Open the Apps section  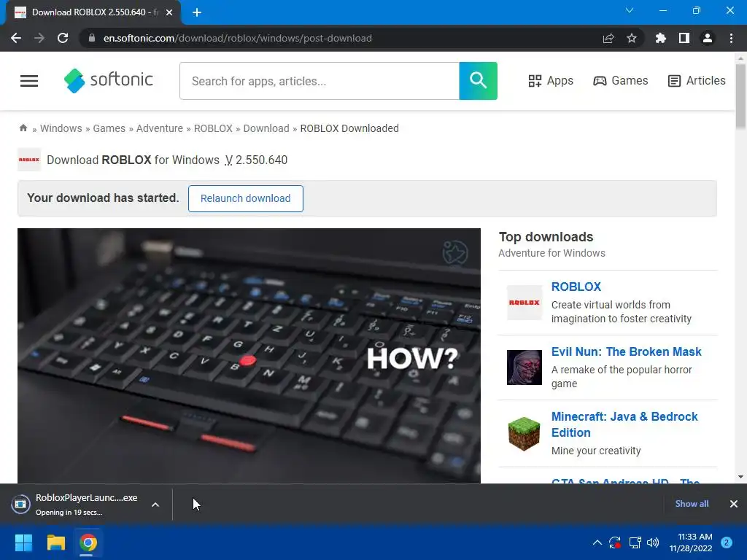pos(551,81)
